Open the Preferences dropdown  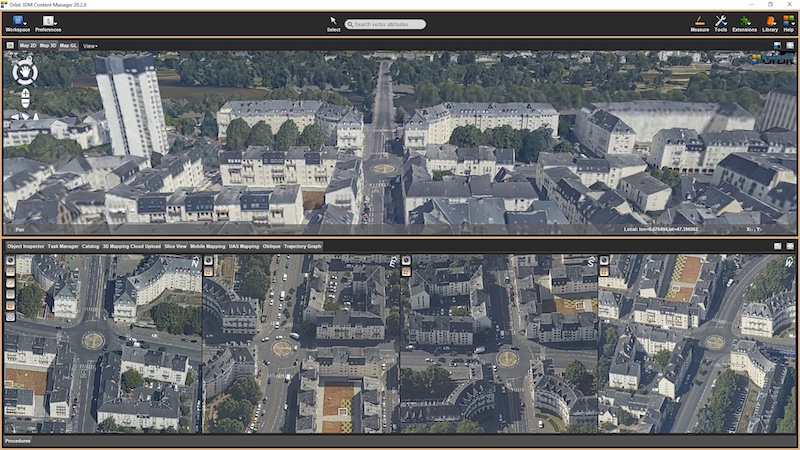tap(48, 24)
